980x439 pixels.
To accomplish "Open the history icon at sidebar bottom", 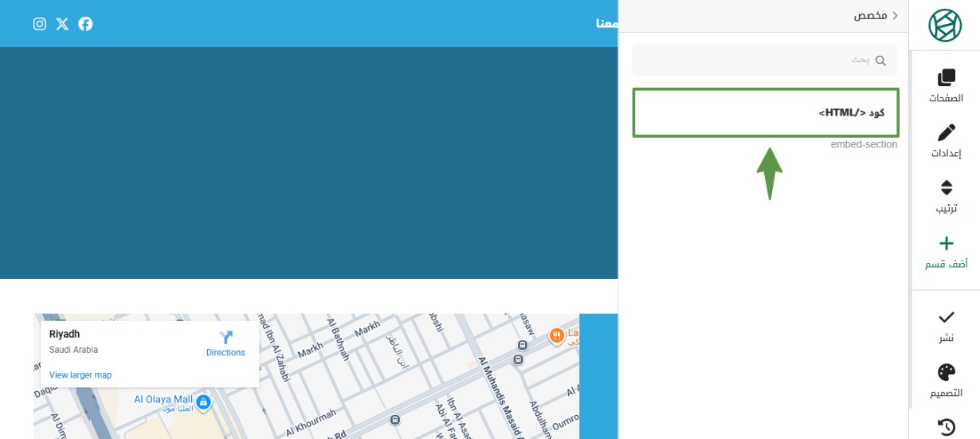I will (x=946, y=427).
